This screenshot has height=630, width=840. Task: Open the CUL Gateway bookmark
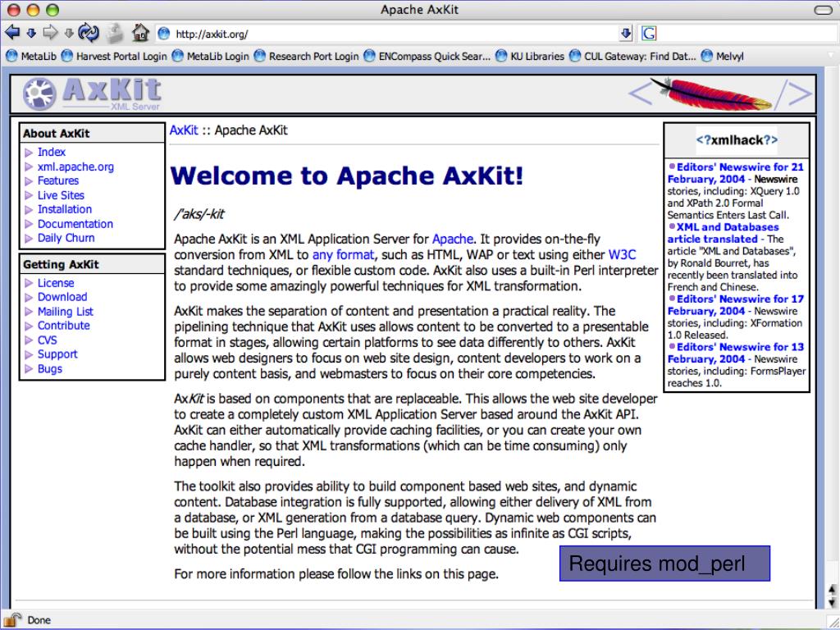[x=632, y=56]
